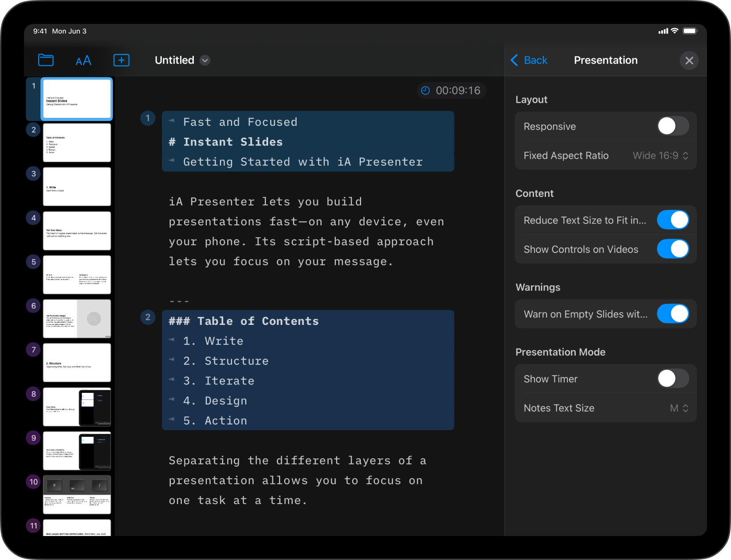Click the list line '1. Write'
Viewport: 731px width, 560px height.
(213, 341)
